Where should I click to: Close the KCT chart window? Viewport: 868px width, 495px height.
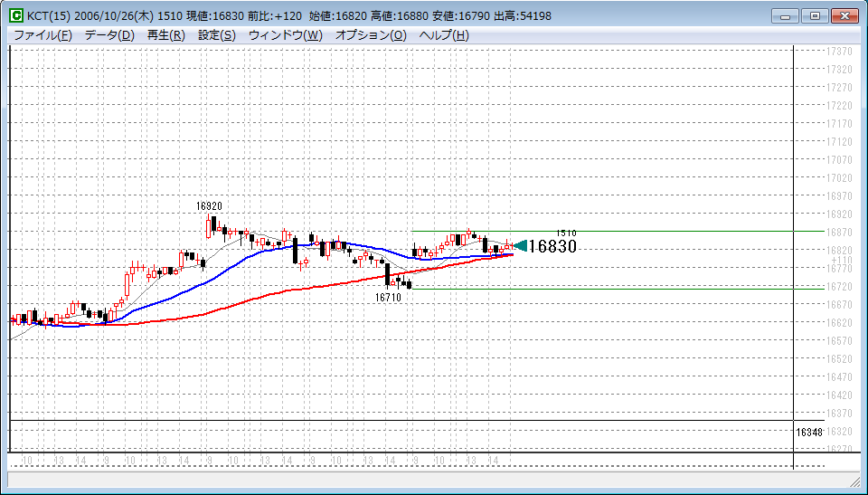[x=845, y=15]
